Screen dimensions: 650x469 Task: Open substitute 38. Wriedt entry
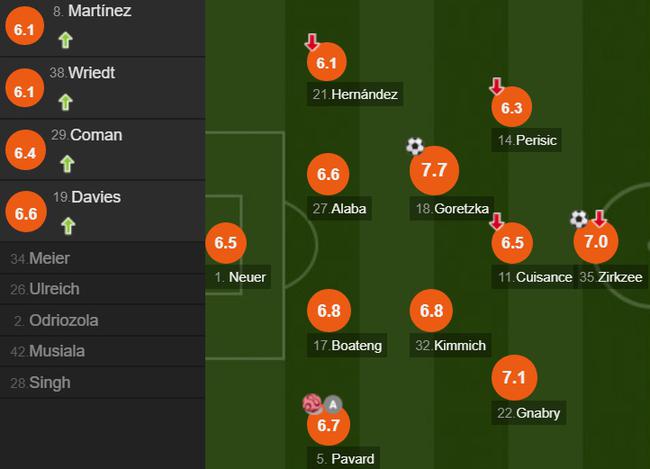click(x=102, y=88)
